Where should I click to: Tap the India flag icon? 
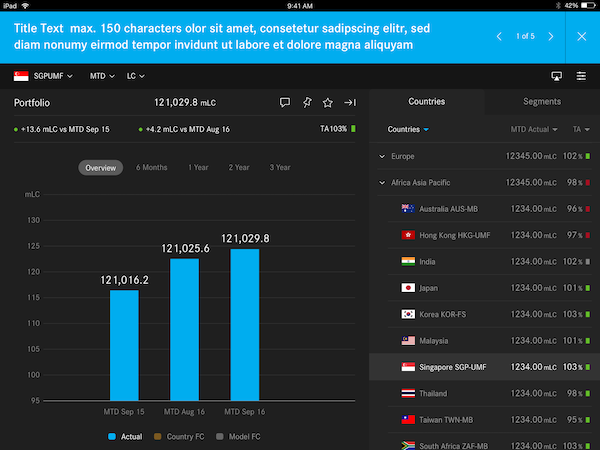pyautogui.click(x=408, y=261)
